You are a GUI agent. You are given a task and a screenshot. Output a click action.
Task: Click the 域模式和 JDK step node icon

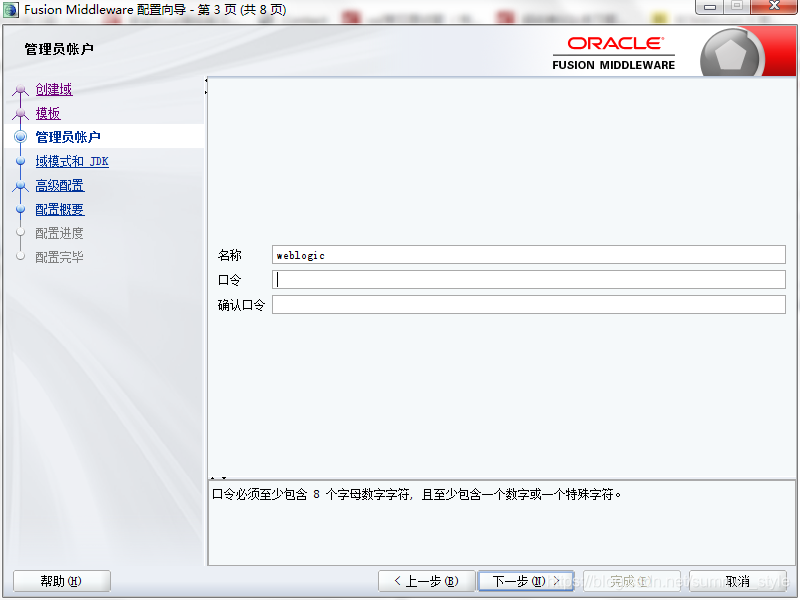(20, 161)
